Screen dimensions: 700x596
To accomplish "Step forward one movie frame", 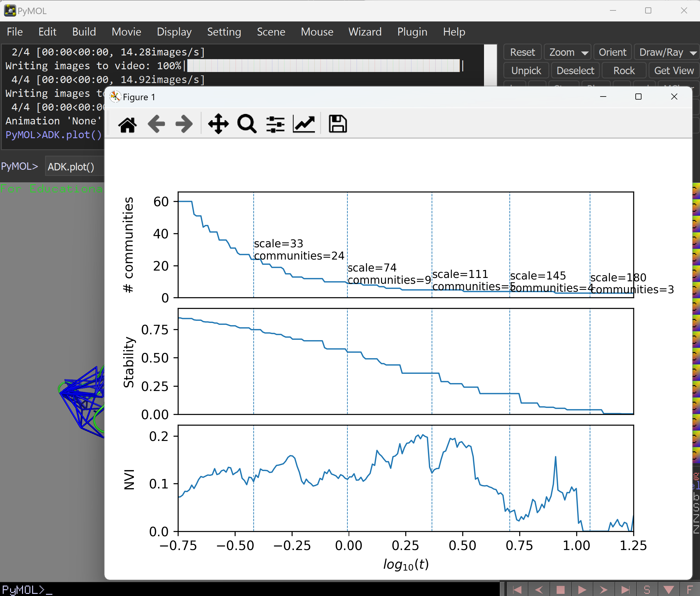I will tap(604, 590).
